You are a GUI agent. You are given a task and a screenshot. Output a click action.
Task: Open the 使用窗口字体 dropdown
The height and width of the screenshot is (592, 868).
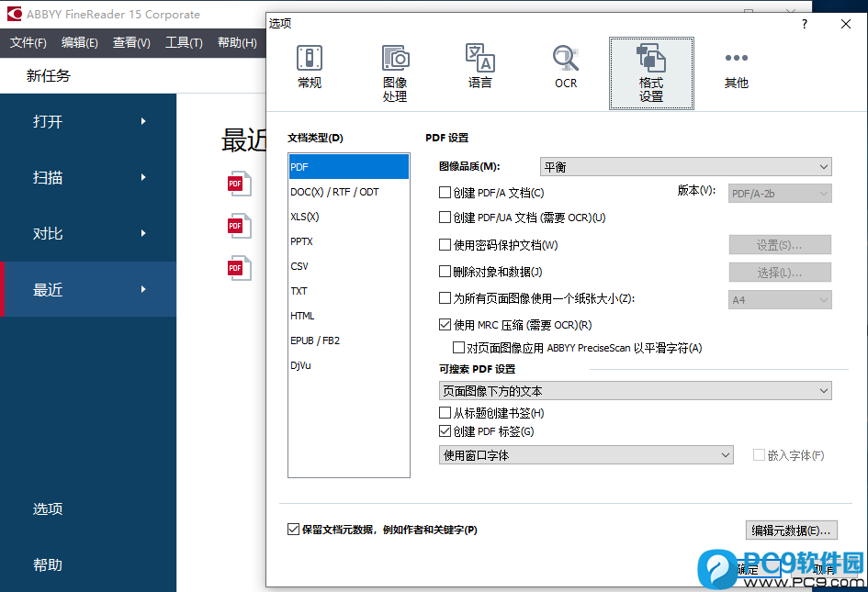point(586,455)
